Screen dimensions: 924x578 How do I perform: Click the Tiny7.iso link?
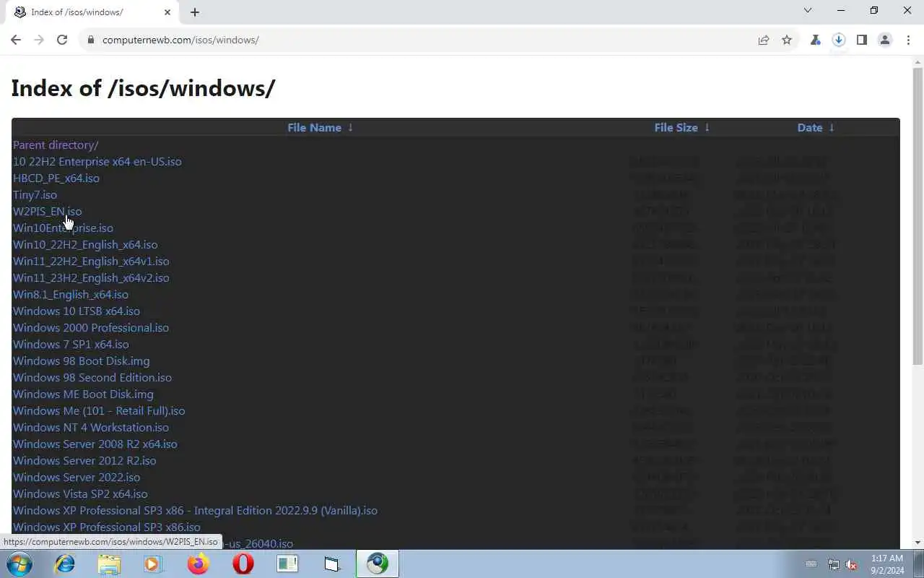click(35, 194)
